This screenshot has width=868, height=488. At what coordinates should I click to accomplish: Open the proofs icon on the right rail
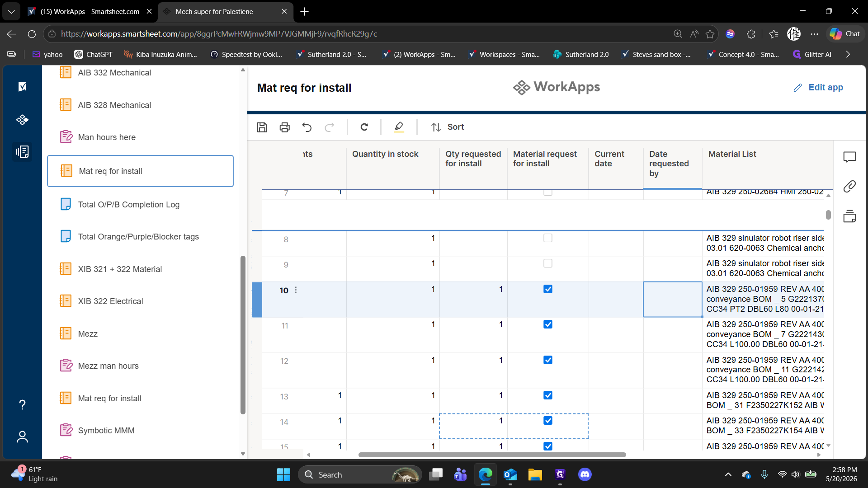pyautogui.click(x=849, y=216)
